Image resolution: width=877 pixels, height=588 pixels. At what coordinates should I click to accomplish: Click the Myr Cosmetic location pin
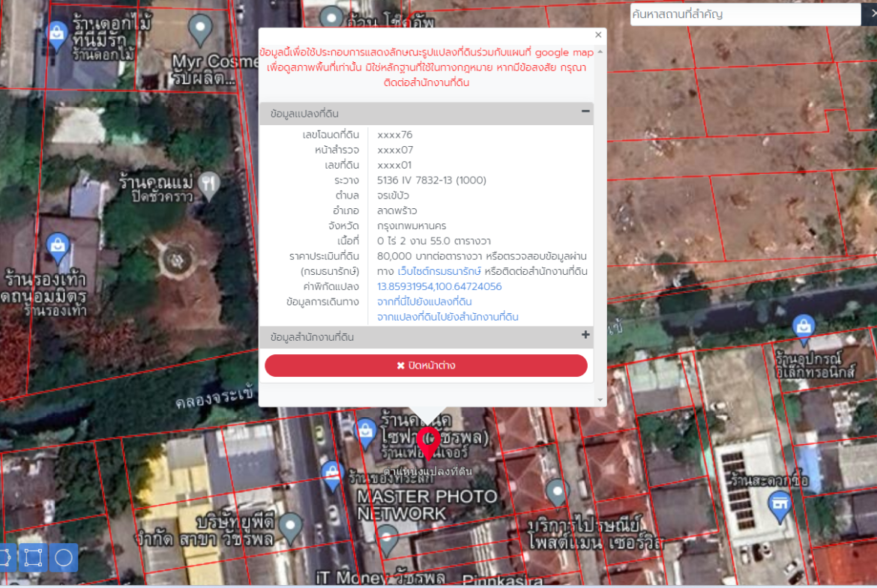click(200, 29)
